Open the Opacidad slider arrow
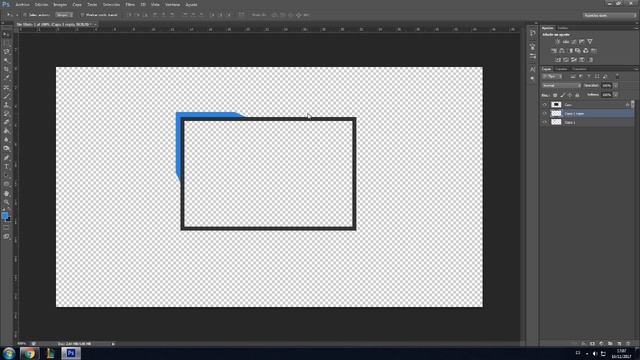Viewport: 640px width, 360px height. point(616,85)
